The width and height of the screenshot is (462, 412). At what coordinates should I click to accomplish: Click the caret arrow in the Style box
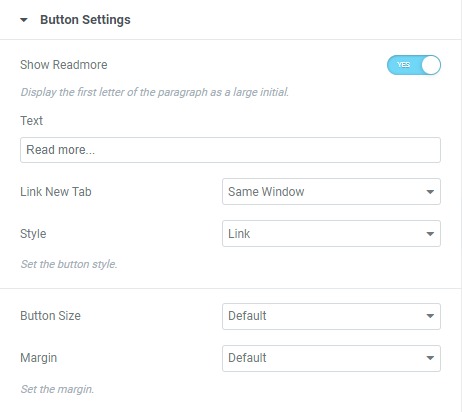pyautogui.click(x=430, y=234)
